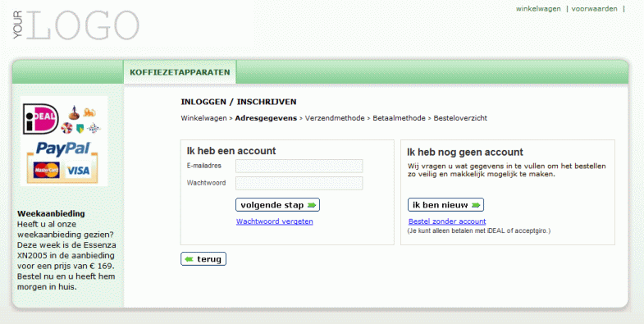The width and height of the screenshot is (644, 324).
Task: Click into the E-mailadres field
Action: tap(299, 166)
